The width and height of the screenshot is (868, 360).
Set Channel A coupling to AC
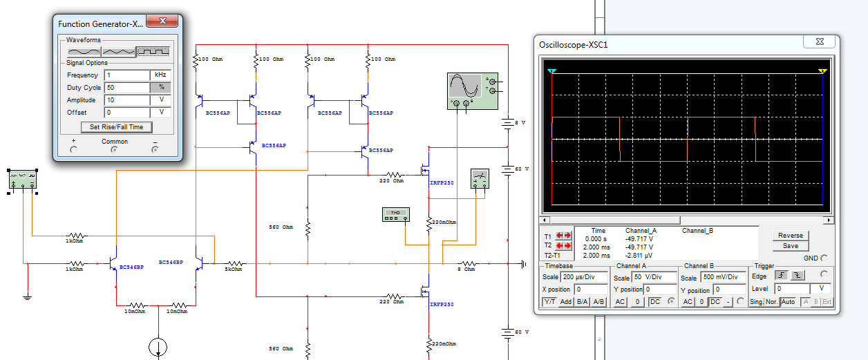pos(620,302)
